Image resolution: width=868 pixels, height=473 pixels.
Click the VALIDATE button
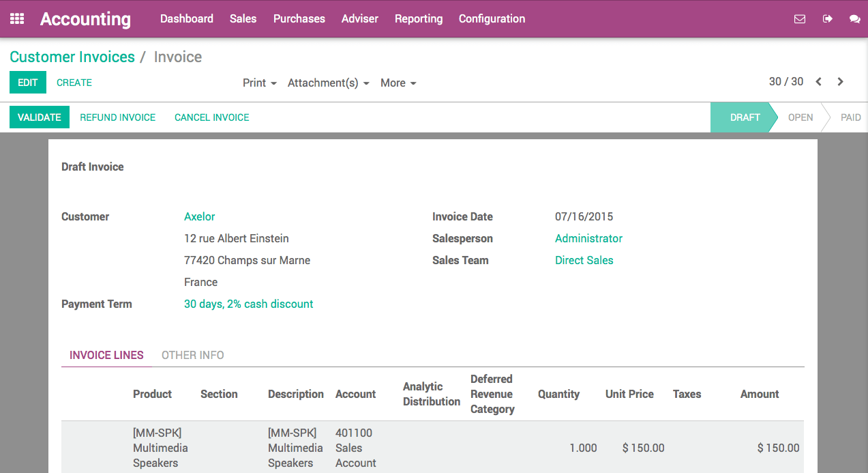coord(39,117)
